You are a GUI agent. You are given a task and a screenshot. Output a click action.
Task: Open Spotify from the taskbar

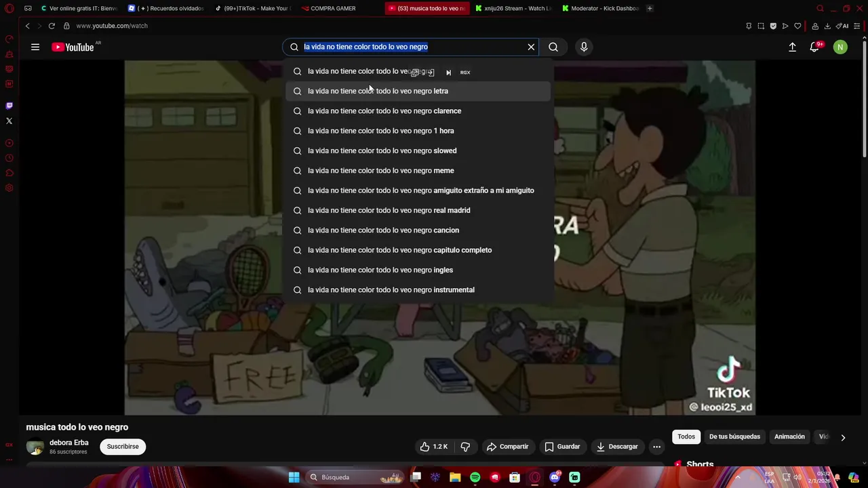[475, 477]
